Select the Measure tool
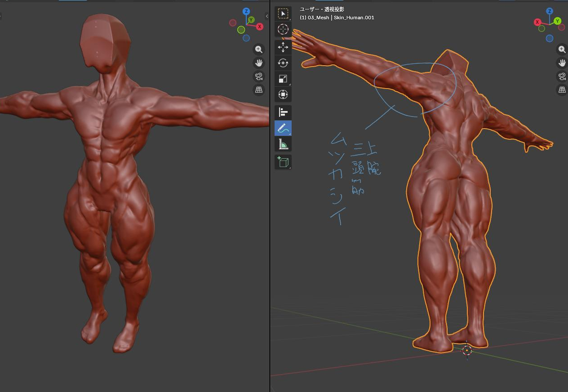Screen dimensions: 568x392 (283, 144)
